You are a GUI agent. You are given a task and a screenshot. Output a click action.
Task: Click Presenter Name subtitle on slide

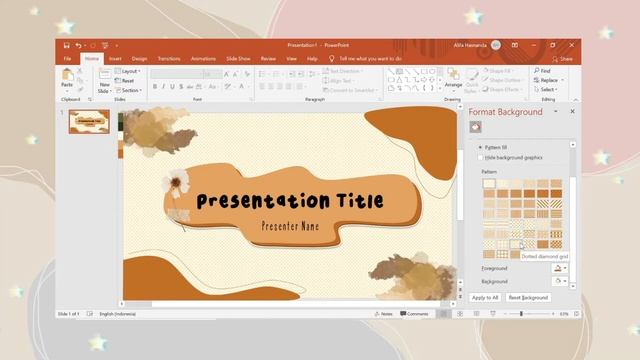290,226
